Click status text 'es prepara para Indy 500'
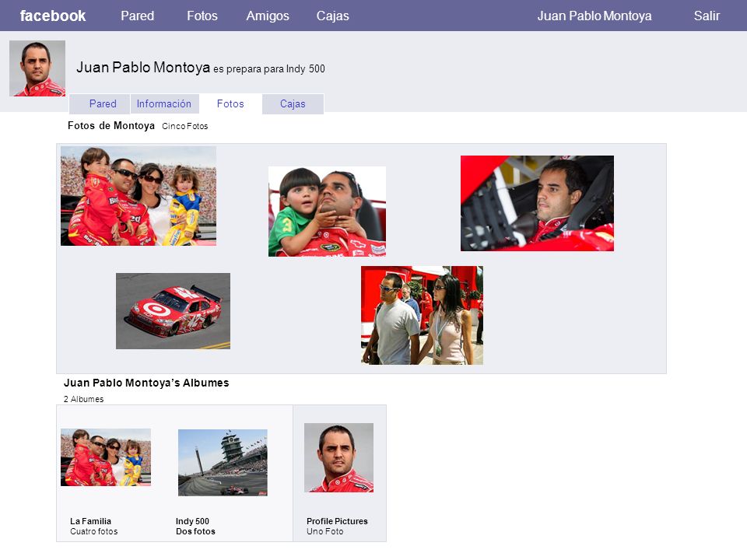This screenshot has height=560, width=747. click(x=269, y=69)
